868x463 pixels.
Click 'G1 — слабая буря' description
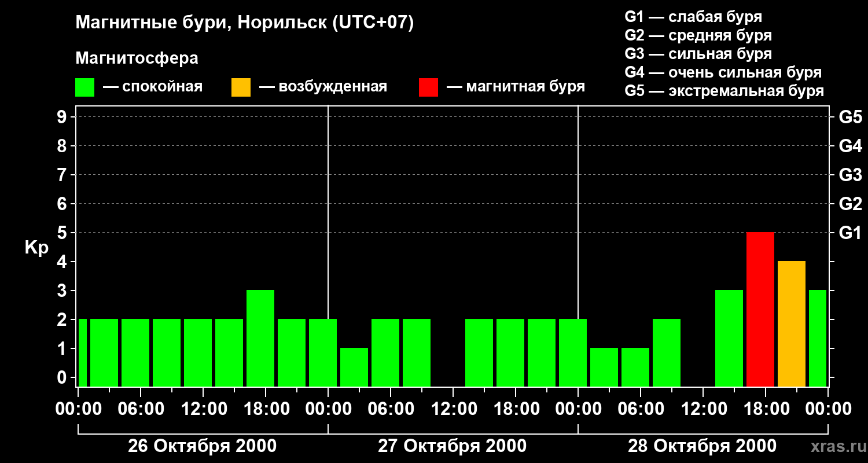[x=693, y=17]
